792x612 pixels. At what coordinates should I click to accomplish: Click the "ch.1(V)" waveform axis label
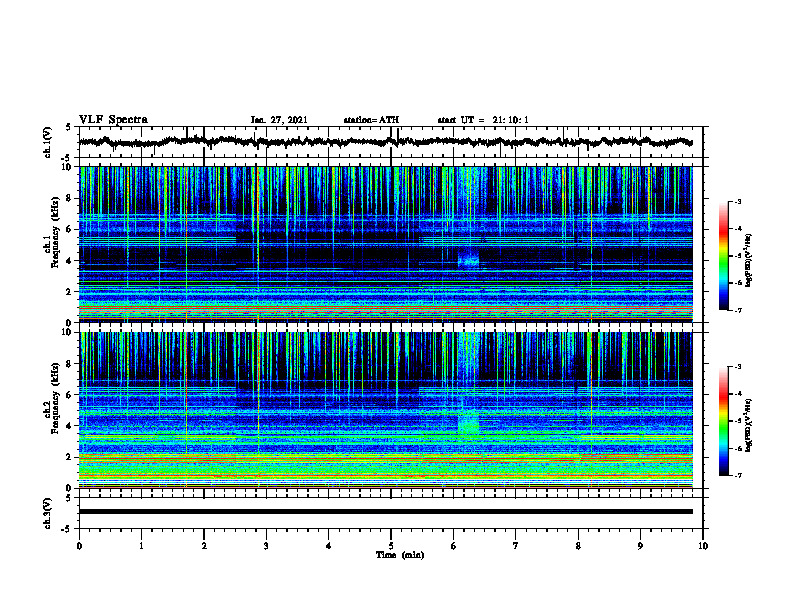tap(47, 142)
